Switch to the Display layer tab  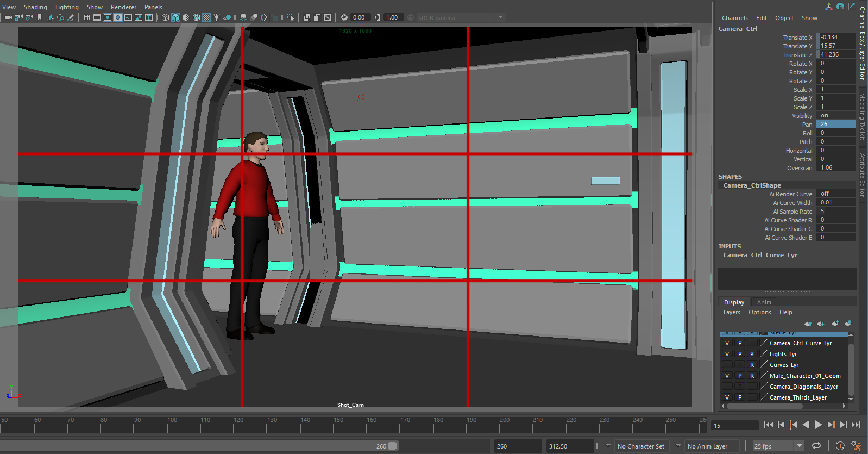pos(734,302)
